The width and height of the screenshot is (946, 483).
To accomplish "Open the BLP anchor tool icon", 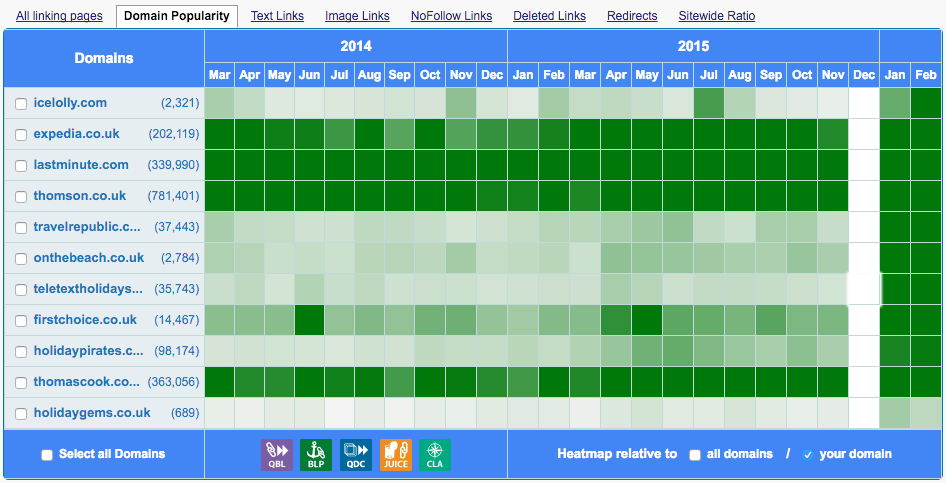I will 316,455.
